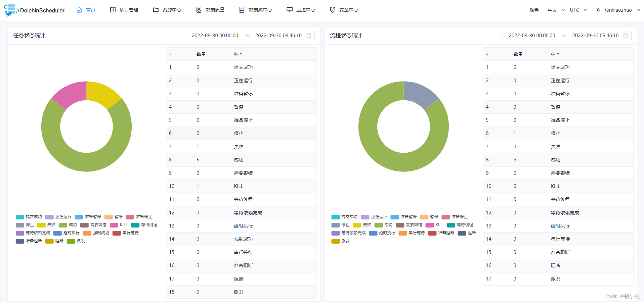Click the 流程状态统计 panel title
The height and width of the screenshot is (302, 644).
(346, 36)
